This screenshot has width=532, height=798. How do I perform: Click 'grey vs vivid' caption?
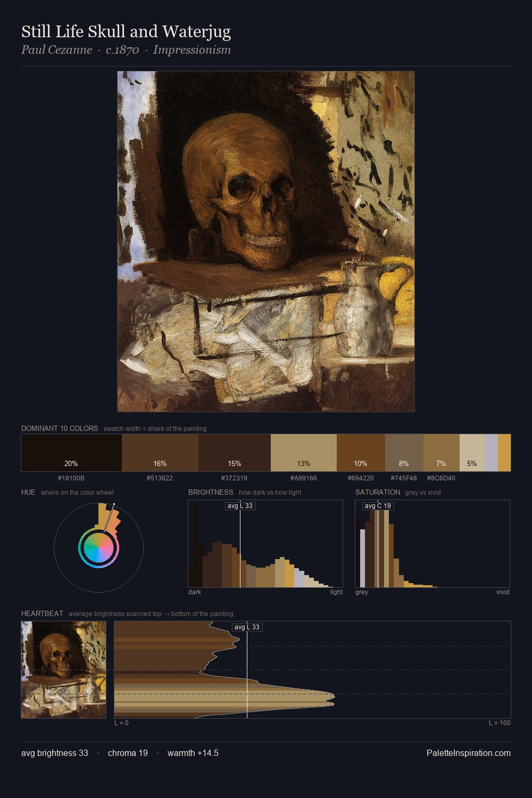(x=423, y=493)
